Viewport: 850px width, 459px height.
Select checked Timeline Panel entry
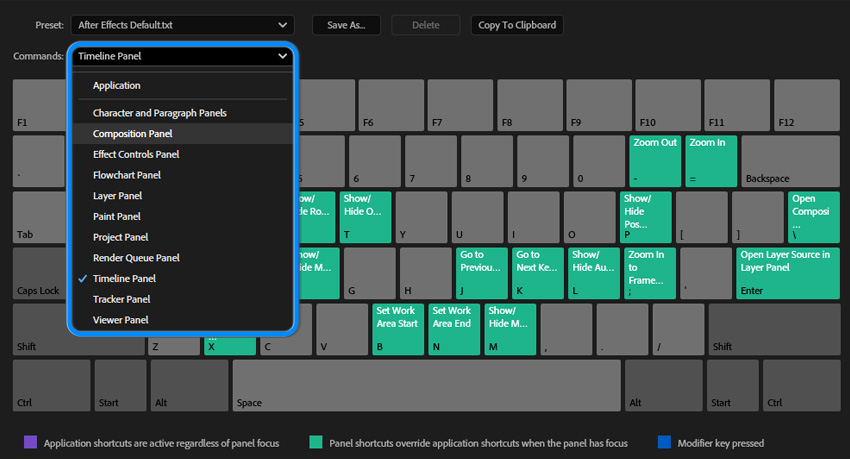click(182, 279)
